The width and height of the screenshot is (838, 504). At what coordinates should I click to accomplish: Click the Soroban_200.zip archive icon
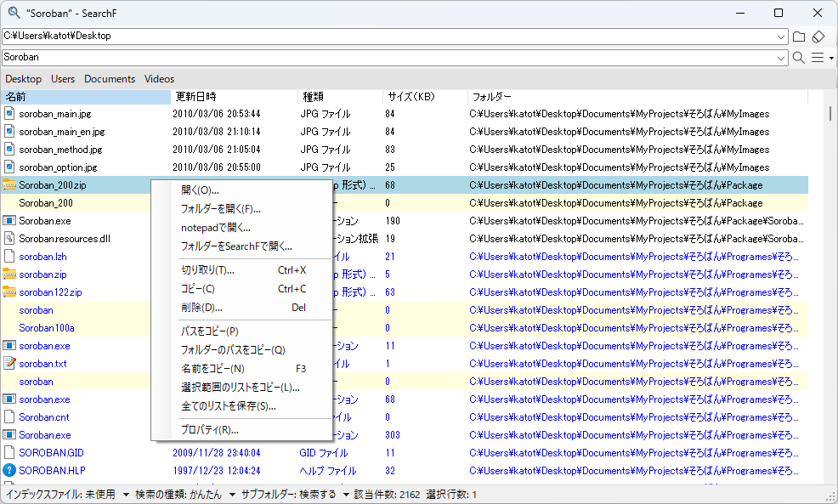tap(9, 185)
